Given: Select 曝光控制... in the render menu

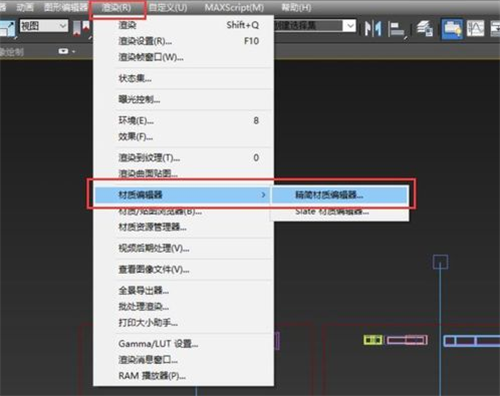Looking at the screenshot, I should (x=184, y=99).
